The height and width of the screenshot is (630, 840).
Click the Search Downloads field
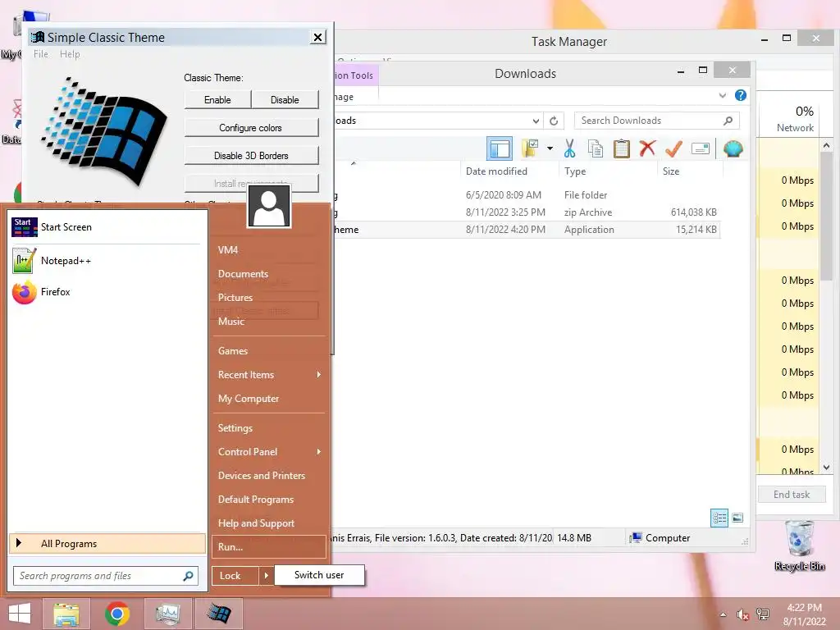[x=657, y=121]
